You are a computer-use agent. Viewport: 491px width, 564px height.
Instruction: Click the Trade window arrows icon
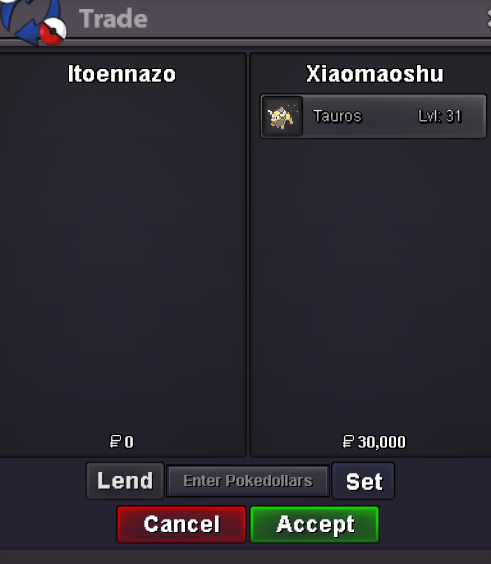tap(32, 22)
